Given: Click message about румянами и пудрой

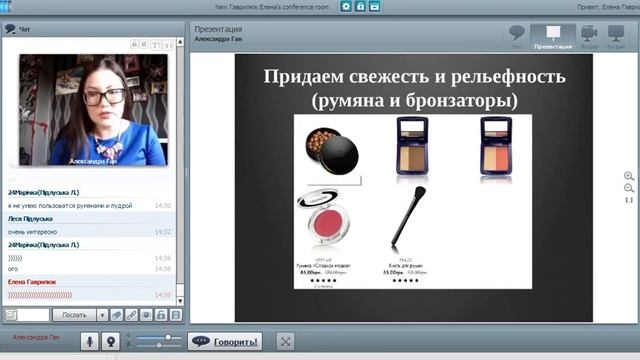Looking at the screenshot, I should click(x=70, y=206).
